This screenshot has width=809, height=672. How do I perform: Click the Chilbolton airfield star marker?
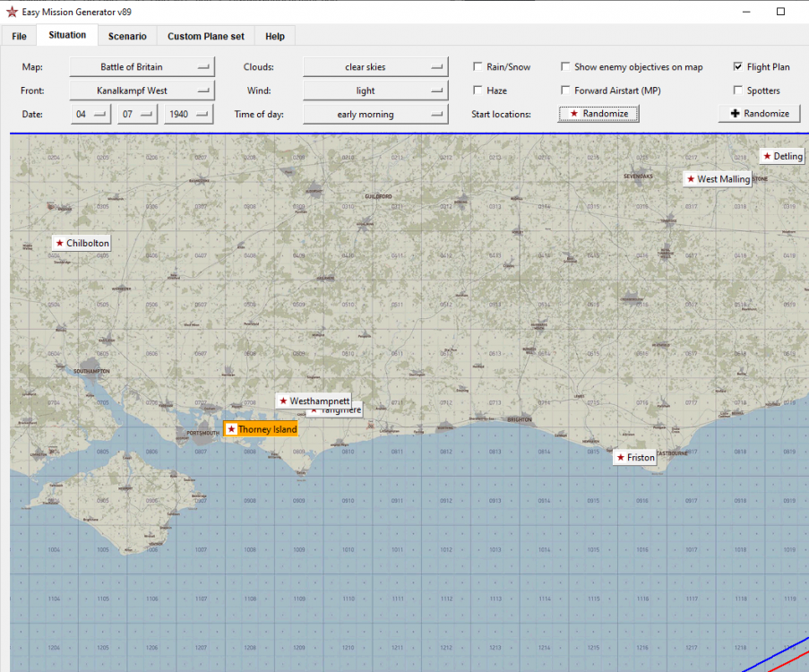tap(59, 243)
